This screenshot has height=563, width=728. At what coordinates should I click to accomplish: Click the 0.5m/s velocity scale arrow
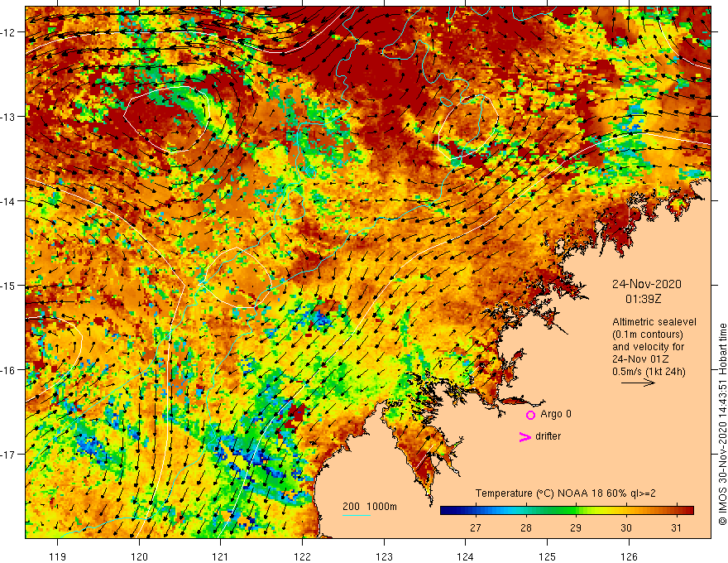click(638, 383)
